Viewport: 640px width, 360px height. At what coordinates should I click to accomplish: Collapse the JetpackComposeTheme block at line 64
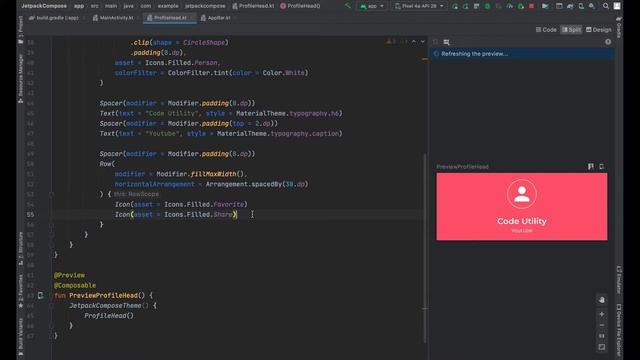[52, 306]
